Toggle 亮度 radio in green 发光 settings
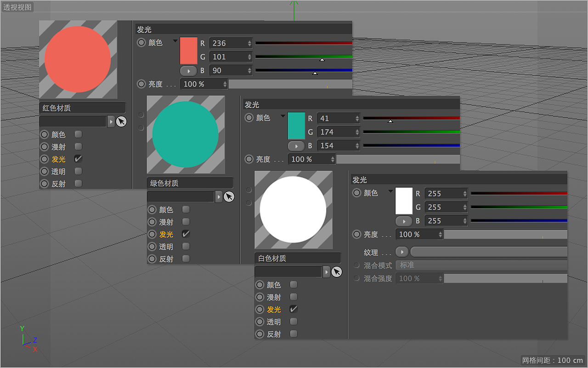This screenshot has width=588, height=368. tap(249, 159)
